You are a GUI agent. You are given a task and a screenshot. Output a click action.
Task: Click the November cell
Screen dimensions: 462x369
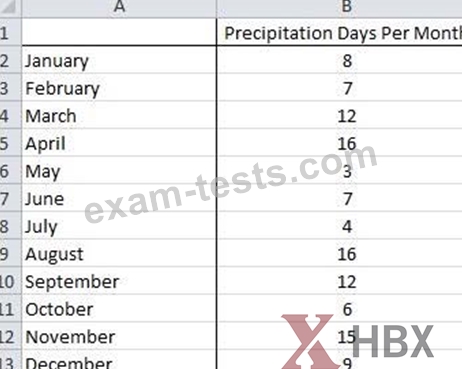119,337
